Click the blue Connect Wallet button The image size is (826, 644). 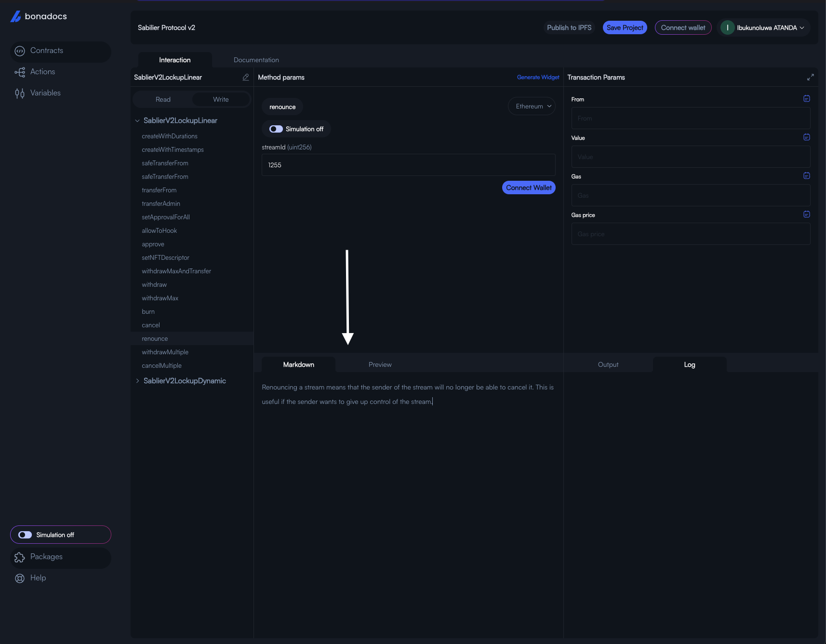[x=529, y=188]
